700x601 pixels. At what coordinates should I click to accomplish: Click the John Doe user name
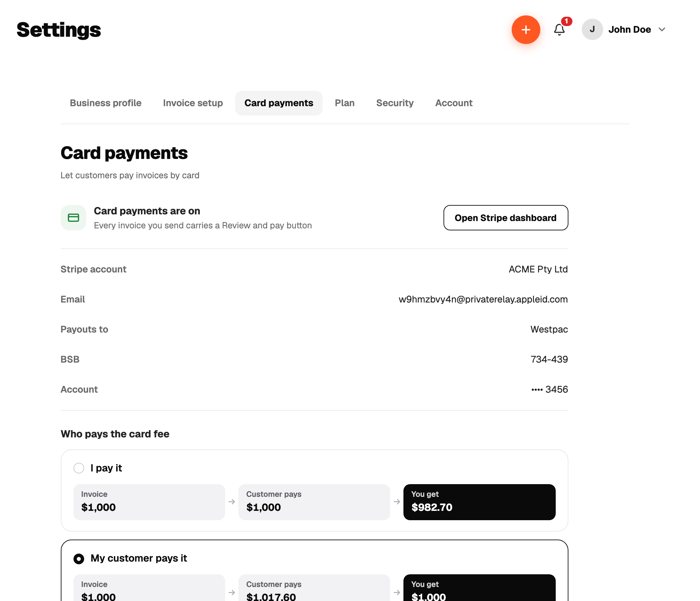click(x=630, y=29)
